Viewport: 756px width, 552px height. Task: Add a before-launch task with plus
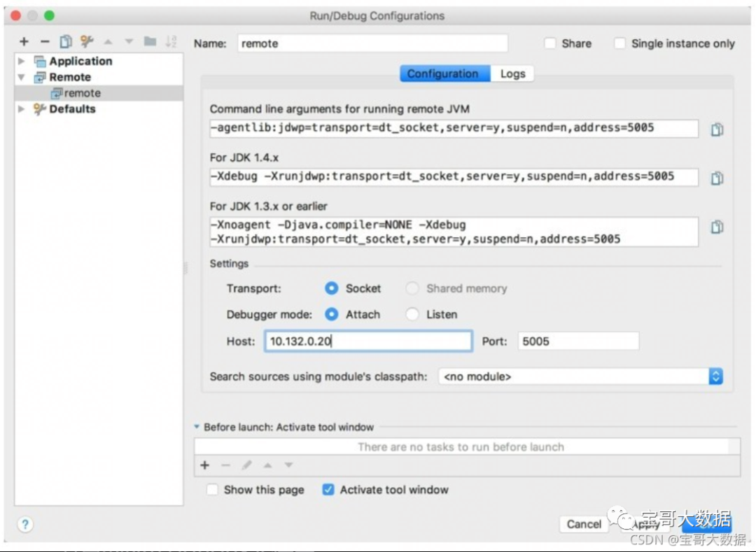click(205, 465)
